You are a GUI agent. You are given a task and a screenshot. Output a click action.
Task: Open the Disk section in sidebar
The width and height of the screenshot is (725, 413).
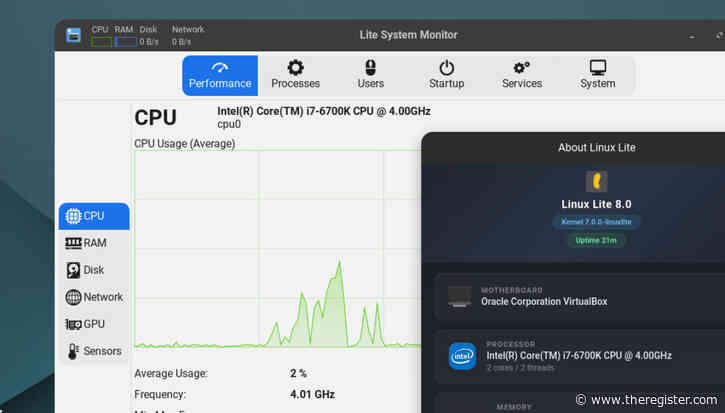pyautogui.click(x=94, y=270)
